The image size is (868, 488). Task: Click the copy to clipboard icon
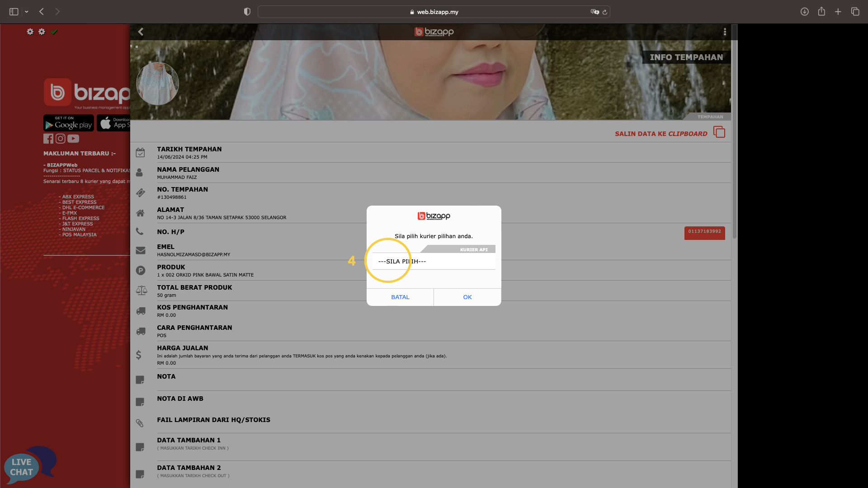(x=719, y=132)
